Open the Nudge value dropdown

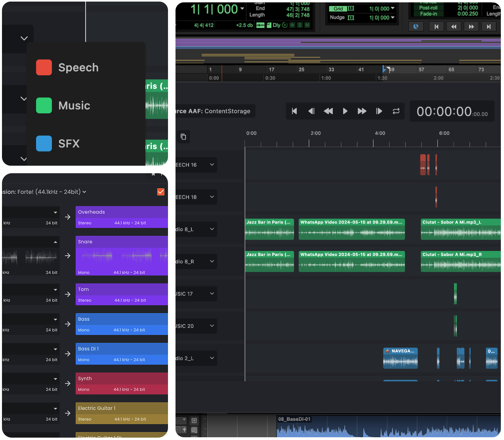pos(393,17)
